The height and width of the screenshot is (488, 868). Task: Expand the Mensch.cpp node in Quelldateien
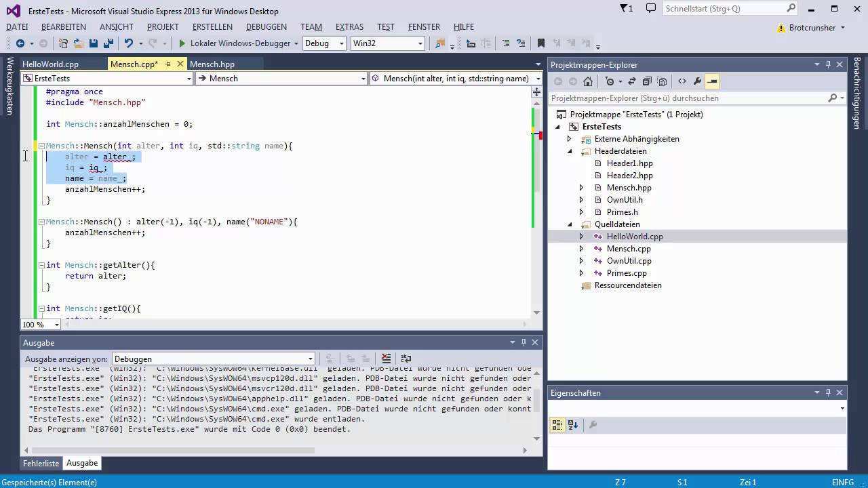coord(581,249)
